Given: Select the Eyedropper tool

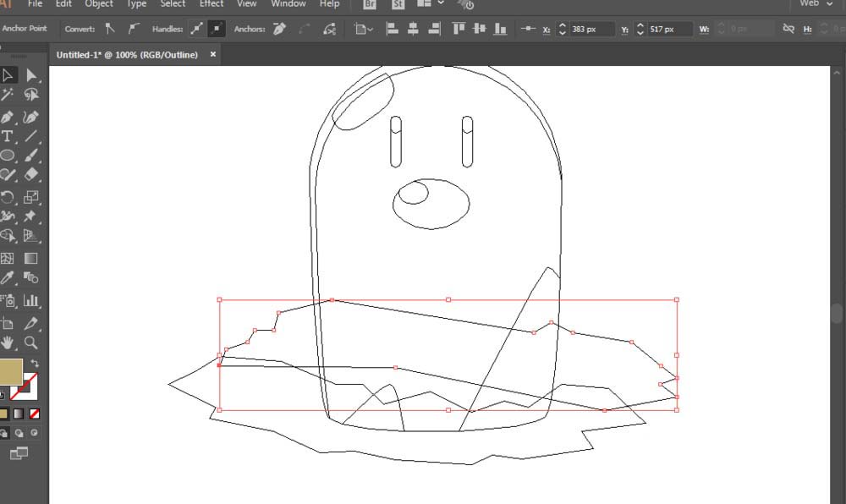Looking at the screenshot, I should pos(8,278).
